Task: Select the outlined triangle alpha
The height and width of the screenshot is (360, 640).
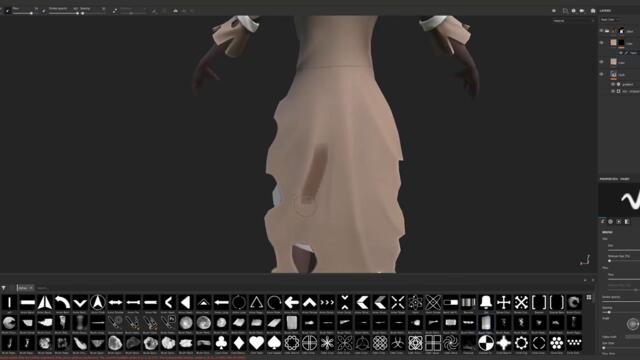Action: pos(256,302)
